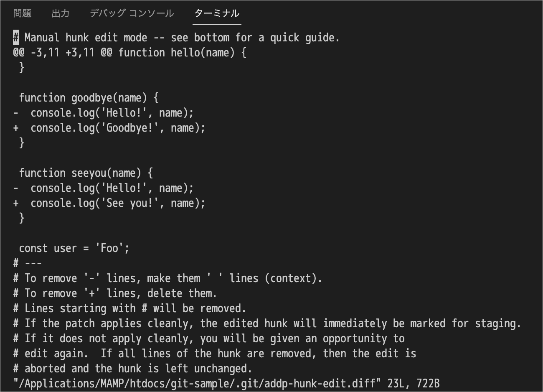Click the function goodbye(name) line
The height and width of the screenshot is (392, 543).
pyautogui.click(x=89, y=98)
